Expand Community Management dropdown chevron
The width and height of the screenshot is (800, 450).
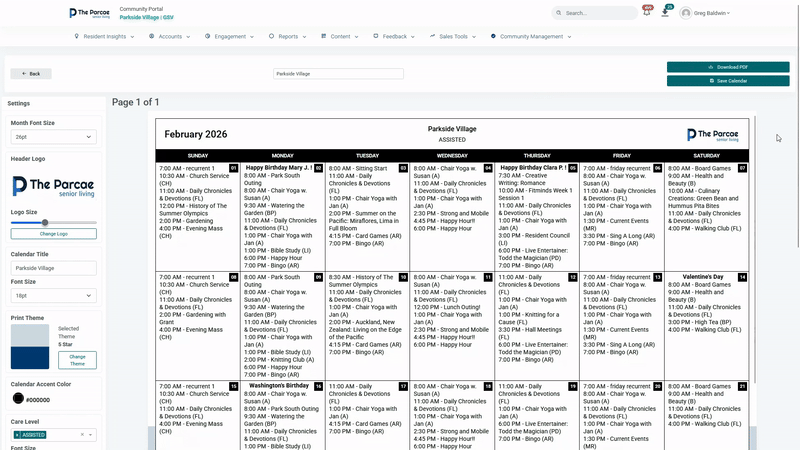tap(569, 37)
